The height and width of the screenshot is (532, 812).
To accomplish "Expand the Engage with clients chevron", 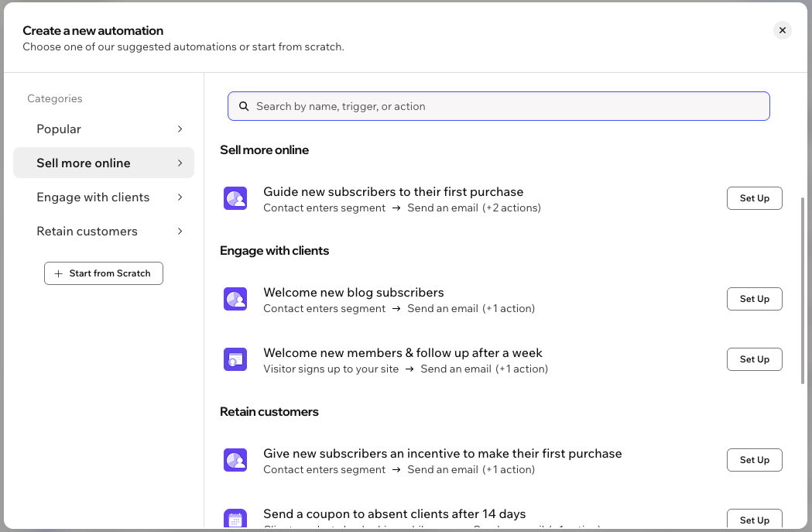I will point(180,197).
